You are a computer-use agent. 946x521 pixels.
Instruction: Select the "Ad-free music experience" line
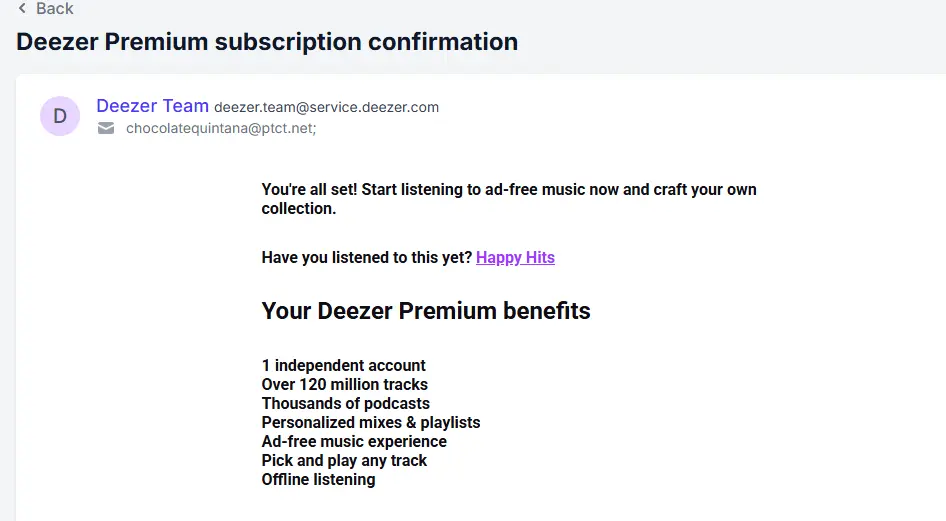click(x=354, y=441)
